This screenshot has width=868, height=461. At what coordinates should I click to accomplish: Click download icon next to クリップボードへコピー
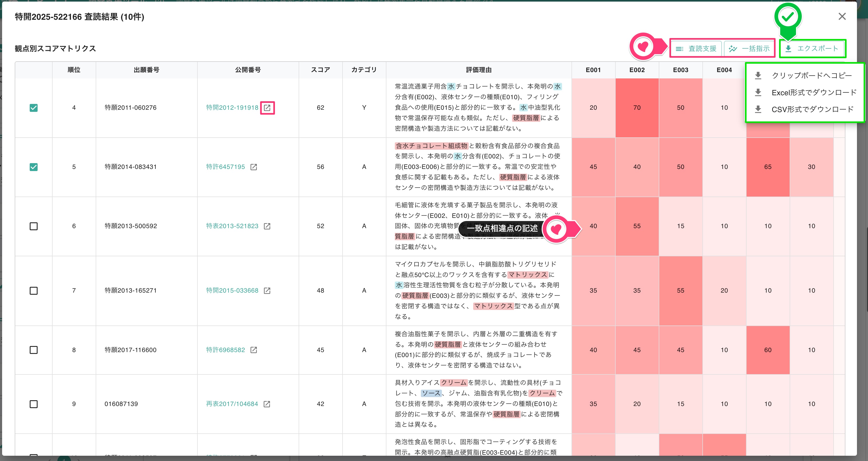point(758,76)
